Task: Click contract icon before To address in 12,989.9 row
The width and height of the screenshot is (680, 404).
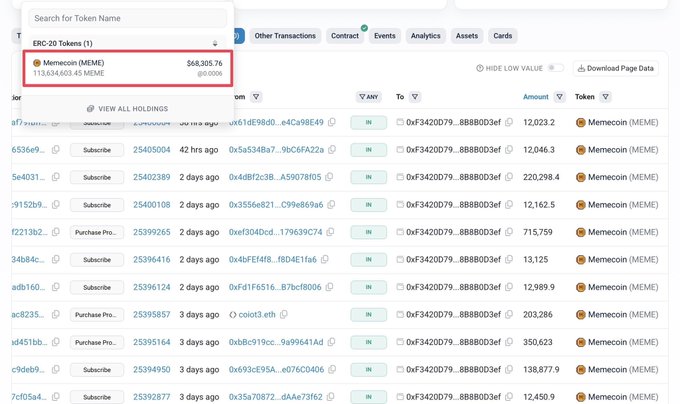Action: pyautogui.click(x=400, y=287)
